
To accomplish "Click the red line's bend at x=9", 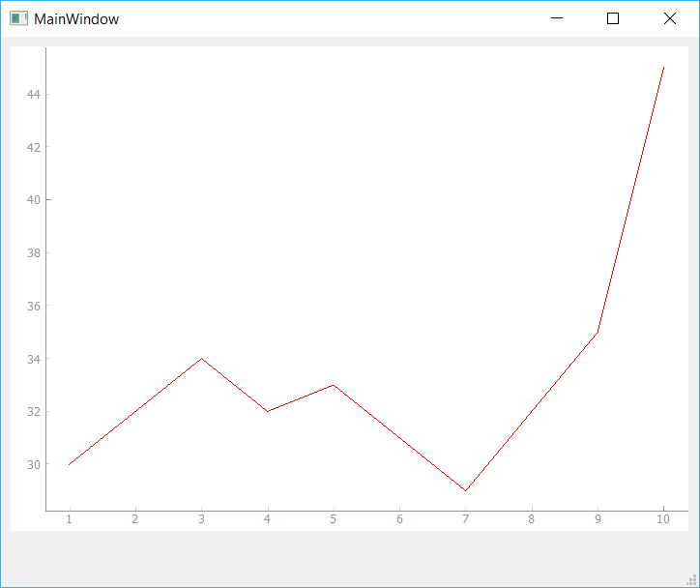I will 598,332.
